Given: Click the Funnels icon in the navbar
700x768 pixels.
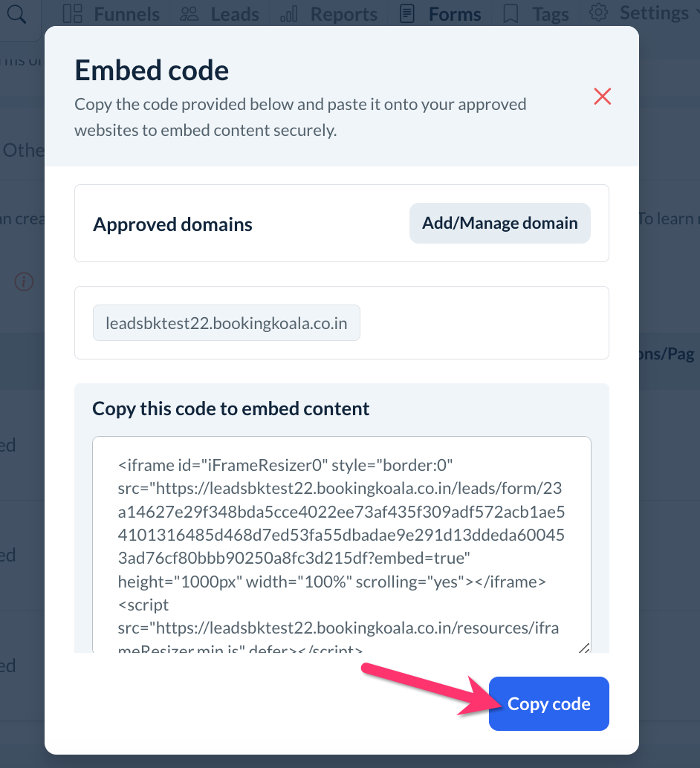Looking at the screenshot, I should [x=72, y=13].
